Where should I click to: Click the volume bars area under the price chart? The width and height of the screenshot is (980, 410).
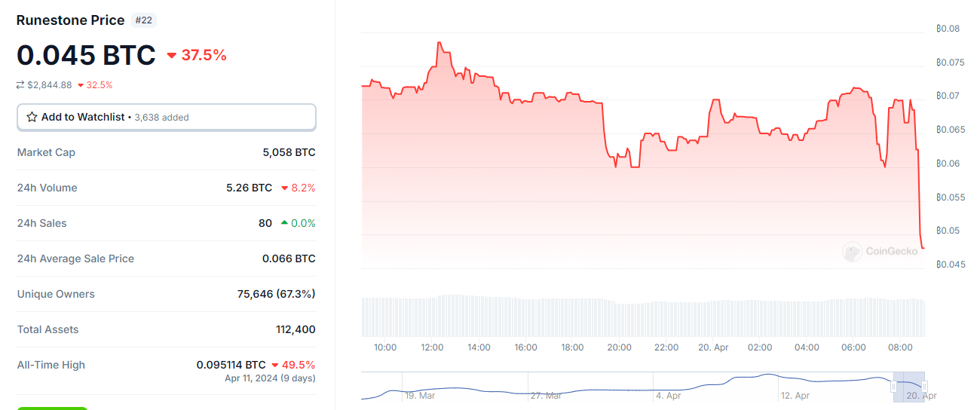click(642, 317)
